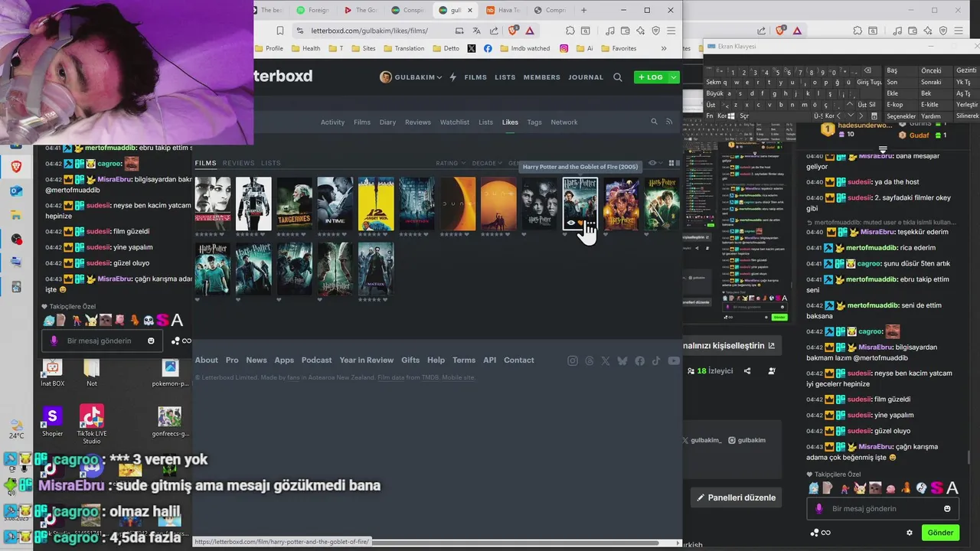Screen dimensions: 980x551
Task: Toggle watched eye on Goblet of Fire poster
Action: click(571, 223)
